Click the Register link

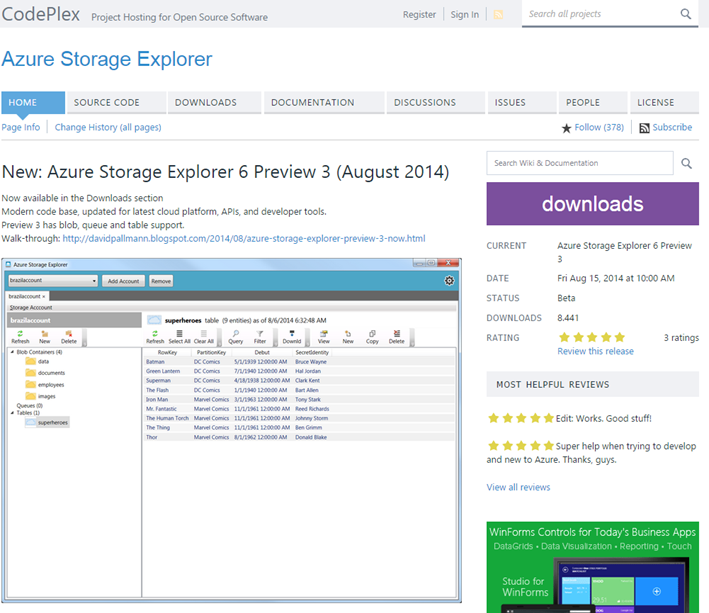419,14
